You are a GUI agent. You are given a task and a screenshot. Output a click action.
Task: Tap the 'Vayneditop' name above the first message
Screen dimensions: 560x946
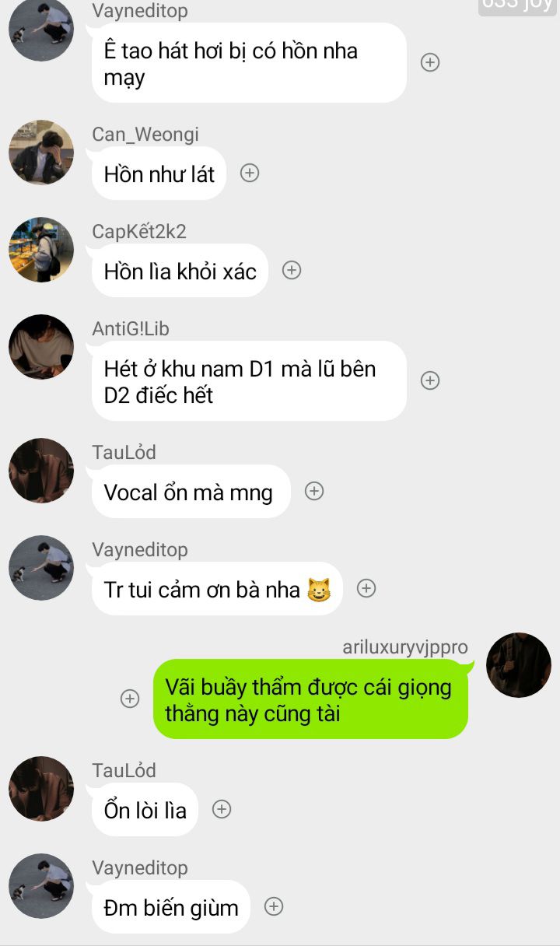[x=140, y=11]
